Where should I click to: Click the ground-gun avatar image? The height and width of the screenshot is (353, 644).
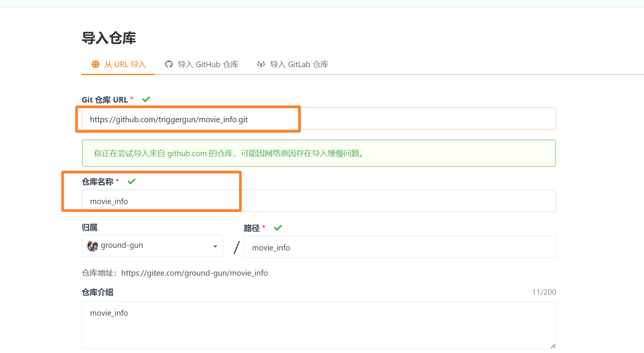point(92,246)
